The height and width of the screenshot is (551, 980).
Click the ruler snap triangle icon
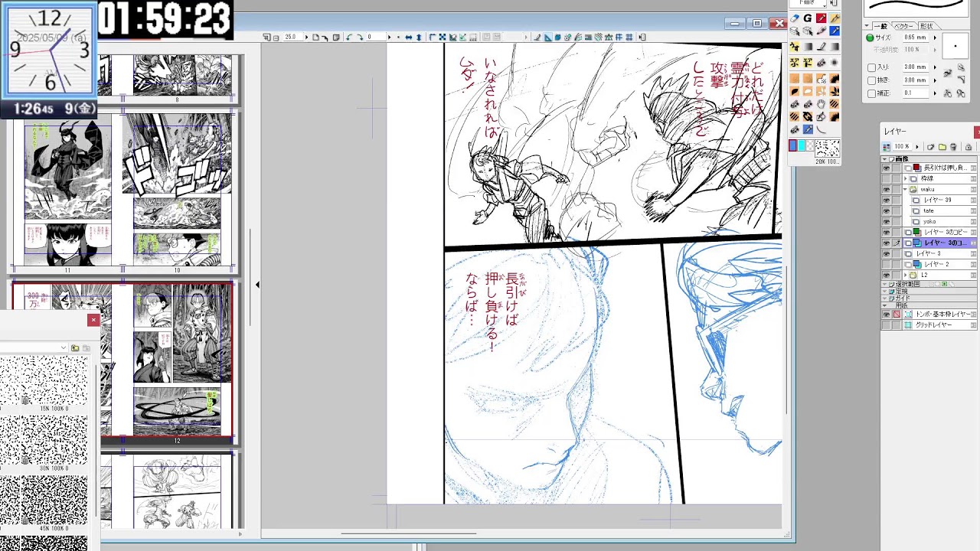pos(547,37)
